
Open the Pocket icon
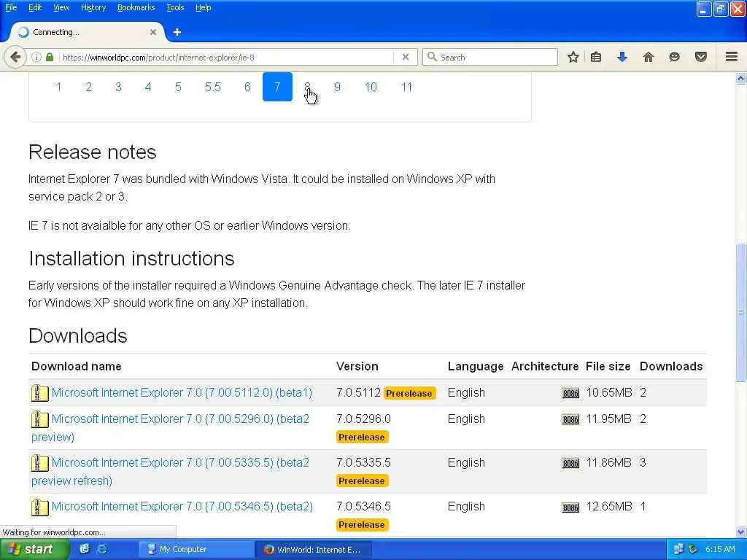coord(701,57)
